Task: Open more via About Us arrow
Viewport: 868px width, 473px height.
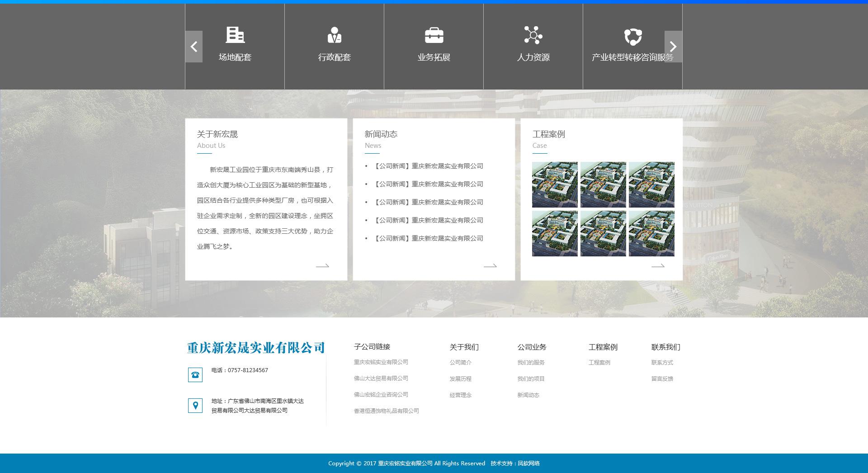Action: [x=322, y=266]
